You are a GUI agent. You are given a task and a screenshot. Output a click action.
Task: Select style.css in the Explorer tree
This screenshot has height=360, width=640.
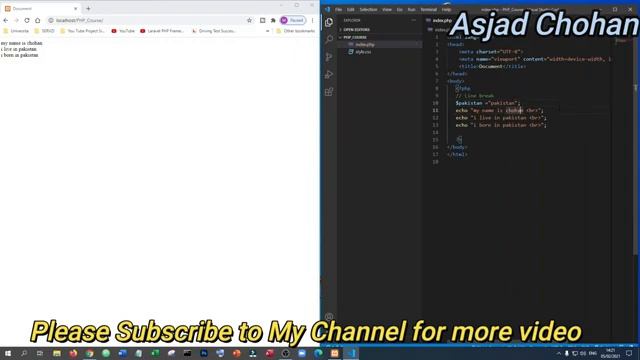click(x=380, y=52)
